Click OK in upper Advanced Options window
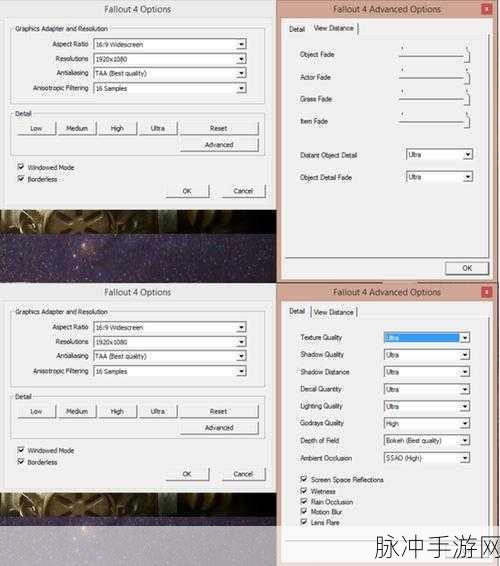The width and height of the screenshot is (500, 566). (467, 268)
